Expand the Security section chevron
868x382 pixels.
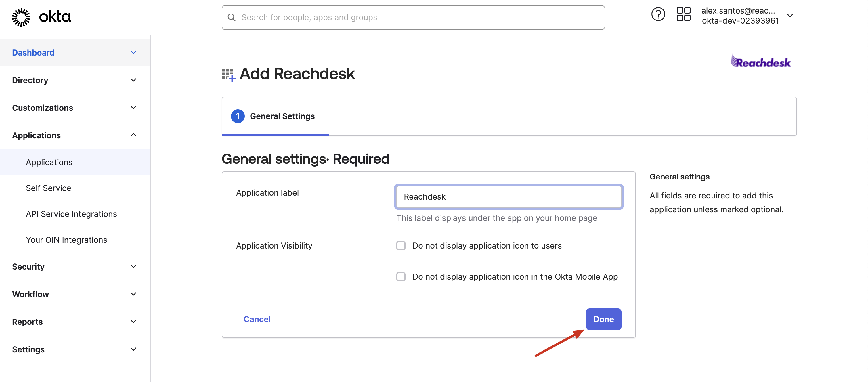pos(133,266)
